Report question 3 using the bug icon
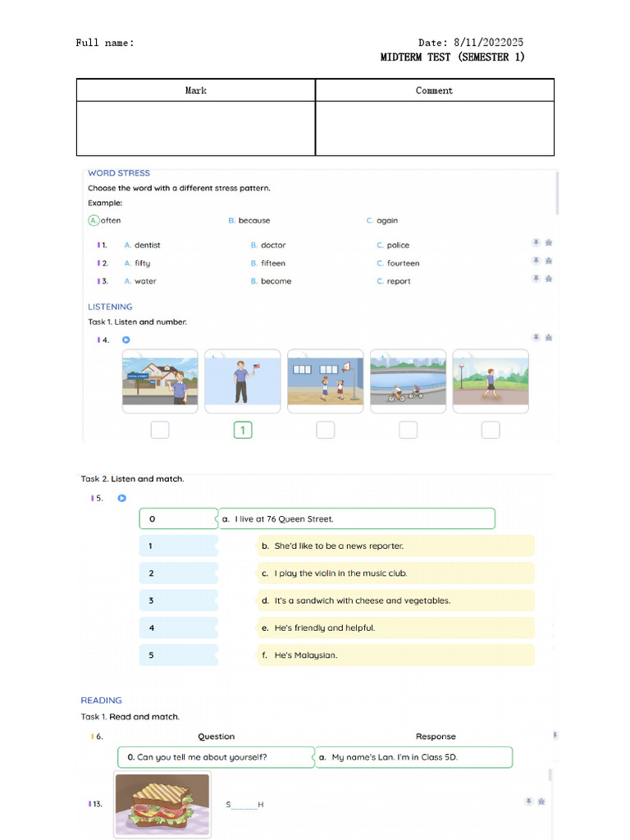 (549, 279)
